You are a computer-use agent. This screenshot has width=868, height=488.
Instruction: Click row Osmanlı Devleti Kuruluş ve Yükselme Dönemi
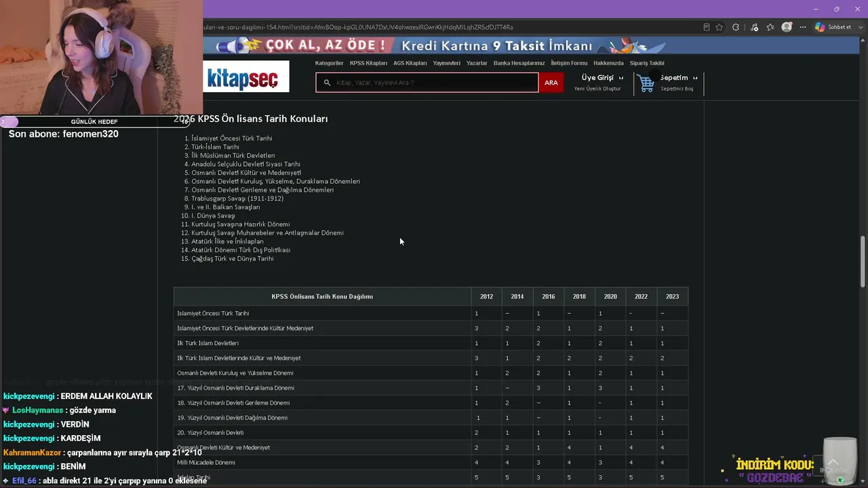pos(431,373)
